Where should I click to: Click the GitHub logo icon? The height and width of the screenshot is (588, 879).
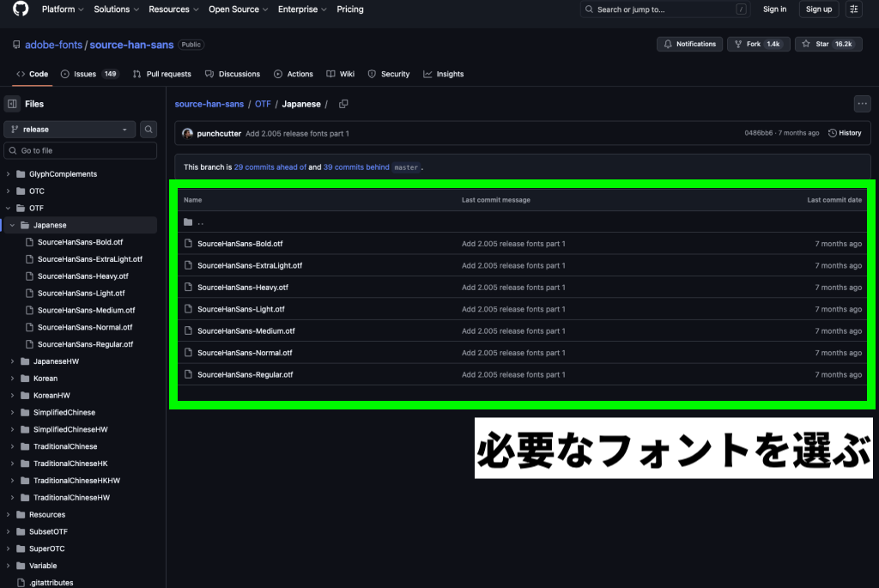21,9
